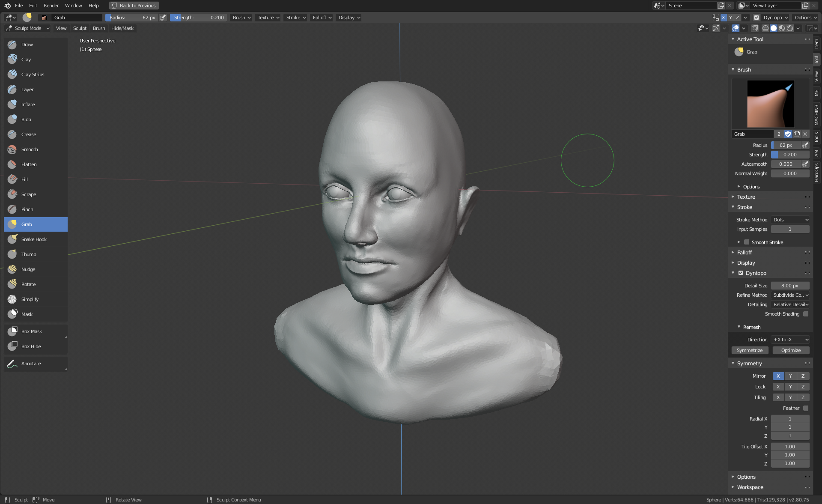Expand the Texture panel
The width and height of the screenshot is (822, 504).
point(746,197)
